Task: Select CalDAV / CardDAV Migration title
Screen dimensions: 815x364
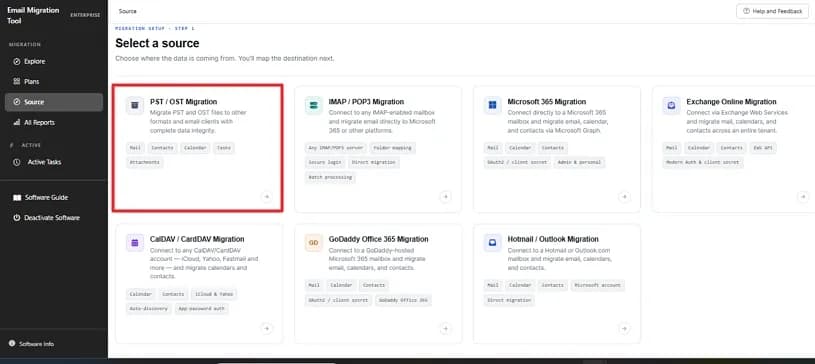Action: (197, 239)
